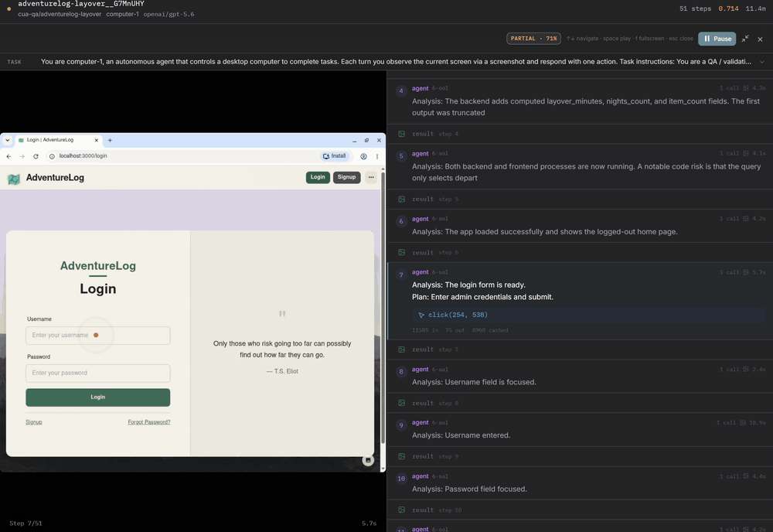Focus the Username input field
This screenshot has height=532, width=773.
(x=97, y=336)
